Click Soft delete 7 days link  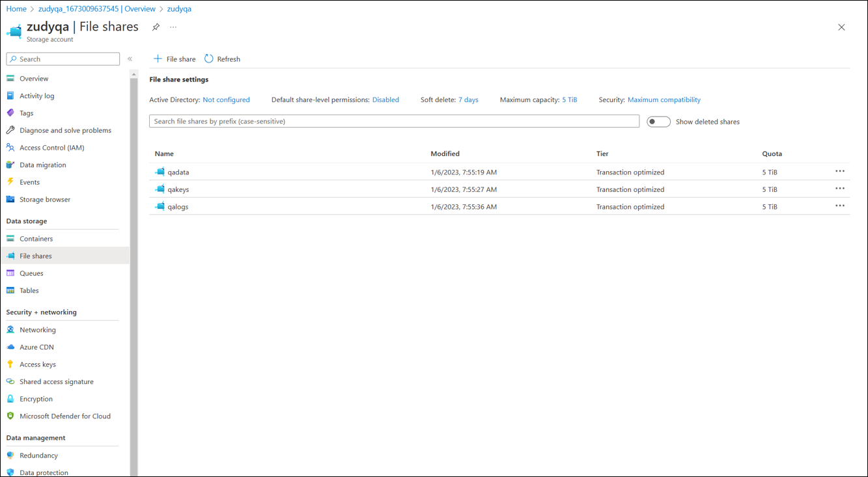click(468, 100)
